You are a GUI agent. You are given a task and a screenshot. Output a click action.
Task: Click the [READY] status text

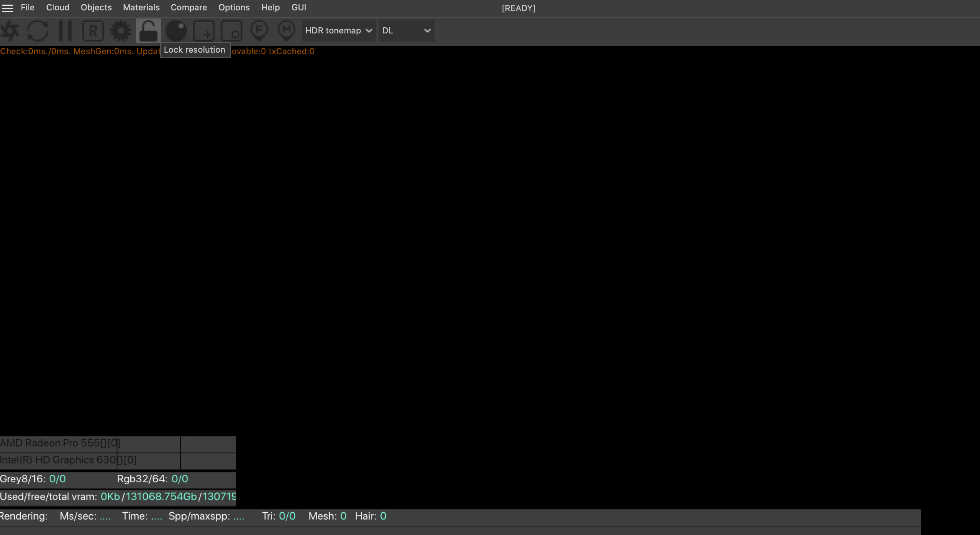coord(518,8)
